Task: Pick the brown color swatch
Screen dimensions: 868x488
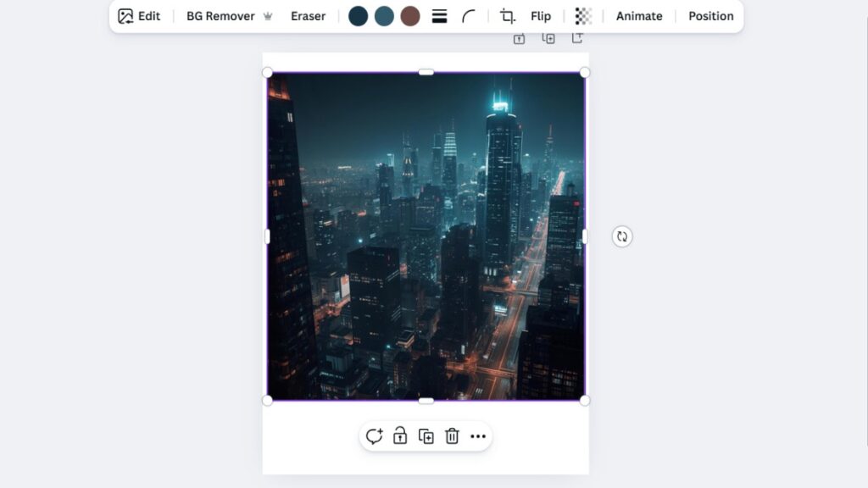Action: click(410, 16)
